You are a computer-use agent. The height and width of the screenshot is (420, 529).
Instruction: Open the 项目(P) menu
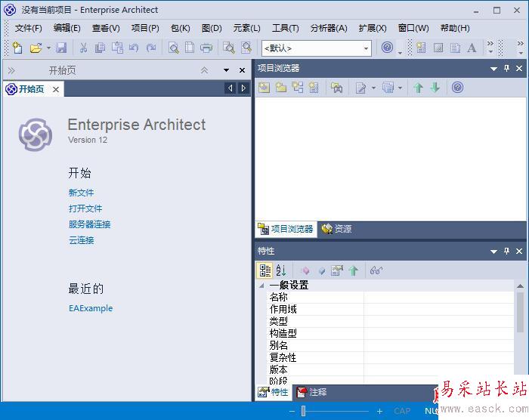point(145,28)
